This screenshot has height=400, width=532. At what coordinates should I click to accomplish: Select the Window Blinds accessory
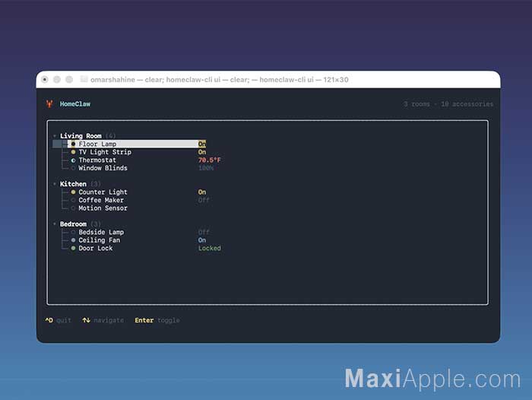tap(103, 168)
